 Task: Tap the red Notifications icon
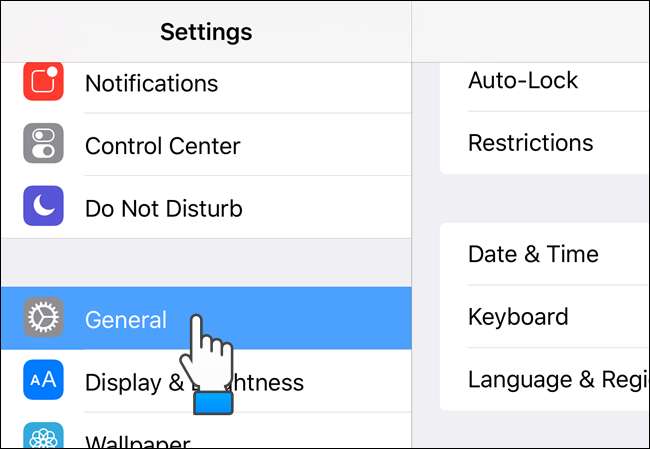coord(43,82)
